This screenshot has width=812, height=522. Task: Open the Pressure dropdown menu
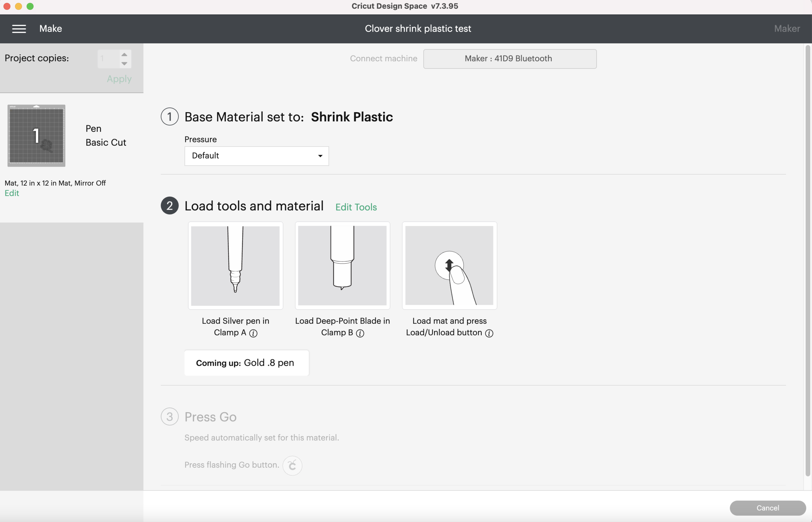pyautogui.click(x=256, y=155)
